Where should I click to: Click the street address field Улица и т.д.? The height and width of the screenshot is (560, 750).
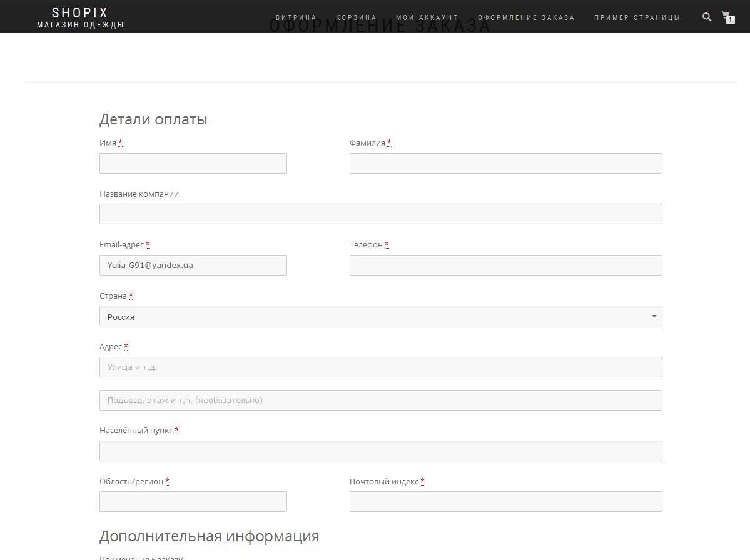coord(380,367)
